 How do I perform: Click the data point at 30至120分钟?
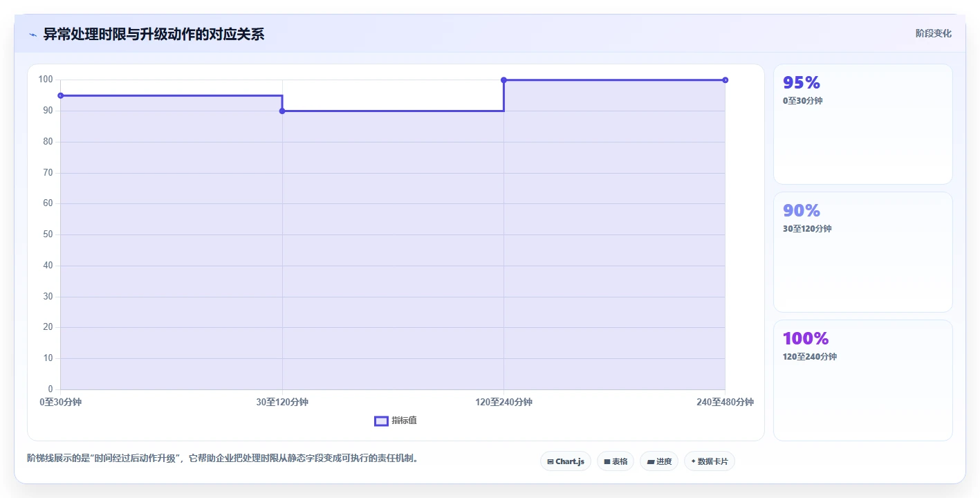pyautogui.click(x=282, y=111)
